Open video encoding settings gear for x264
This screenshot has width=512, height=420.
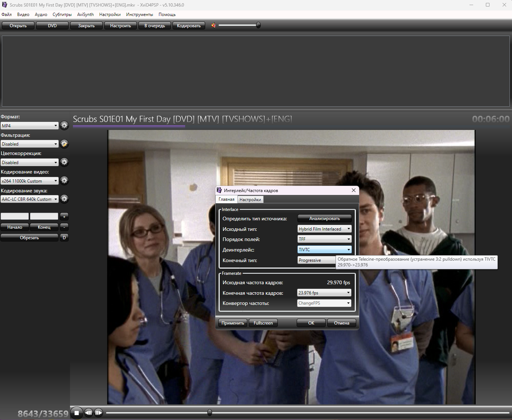pyautogui.click(x=64, y=180)
